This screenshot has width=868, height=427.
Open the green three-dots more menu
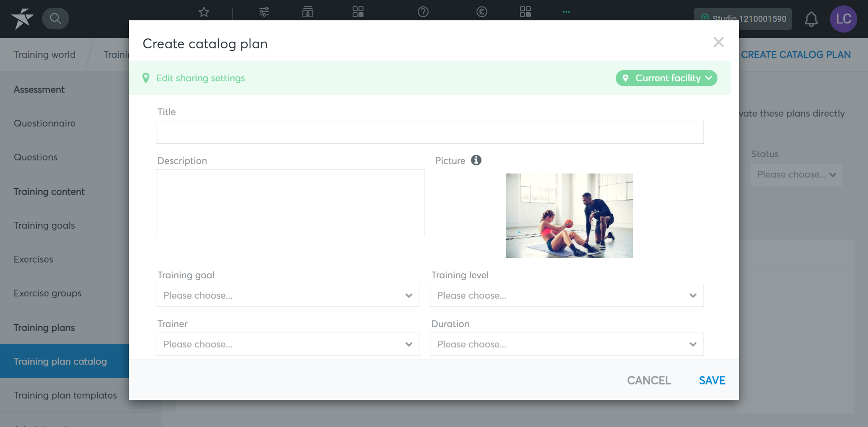click(x=566, y=12)
